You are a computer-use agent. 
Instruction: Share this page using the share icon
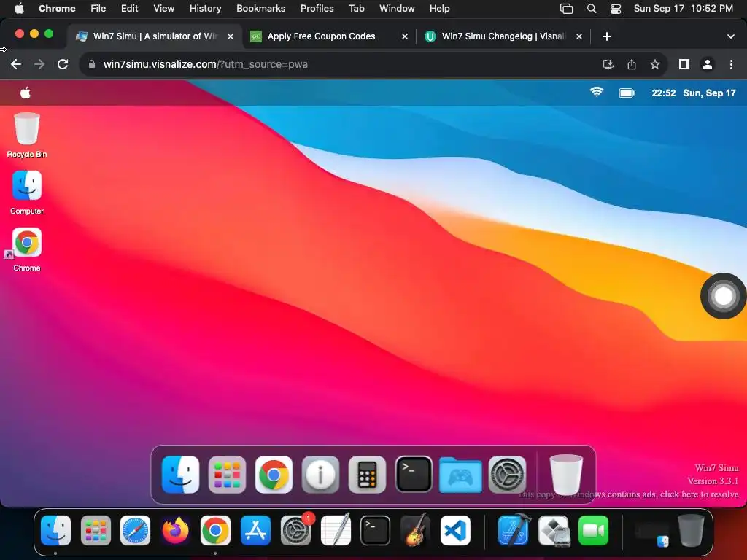point(631,64)
